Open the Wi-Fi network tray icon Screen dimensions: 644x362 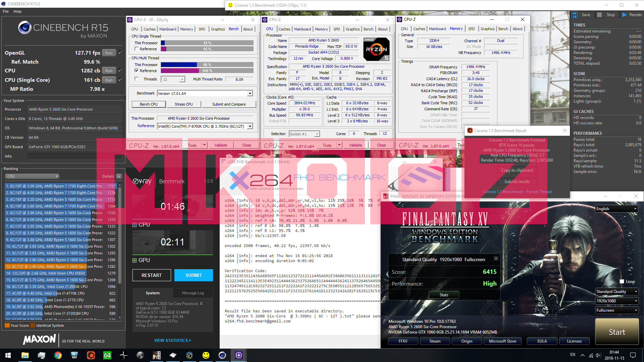coord(591,355)
